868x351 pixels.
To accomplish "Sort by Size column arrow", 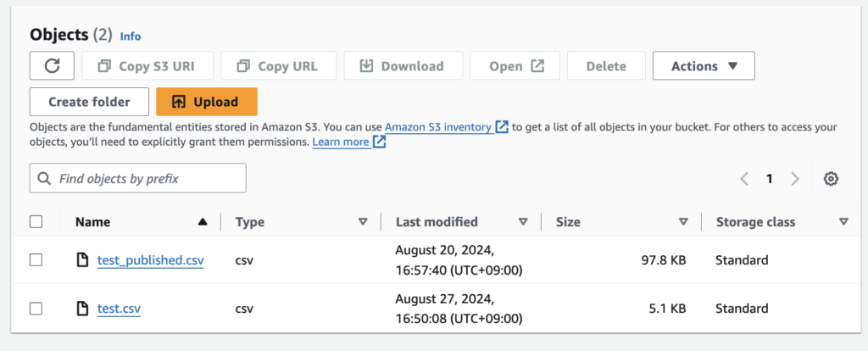I will [x=684, y=222].
